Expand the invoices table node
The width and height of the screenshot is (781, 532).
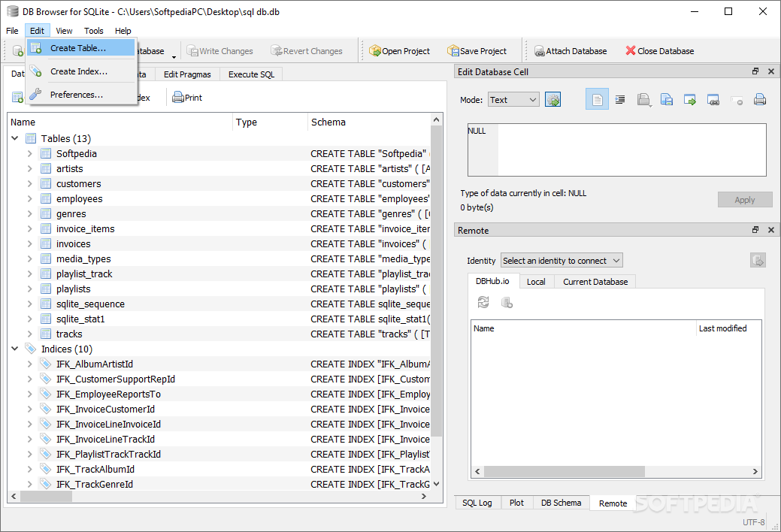29,243
